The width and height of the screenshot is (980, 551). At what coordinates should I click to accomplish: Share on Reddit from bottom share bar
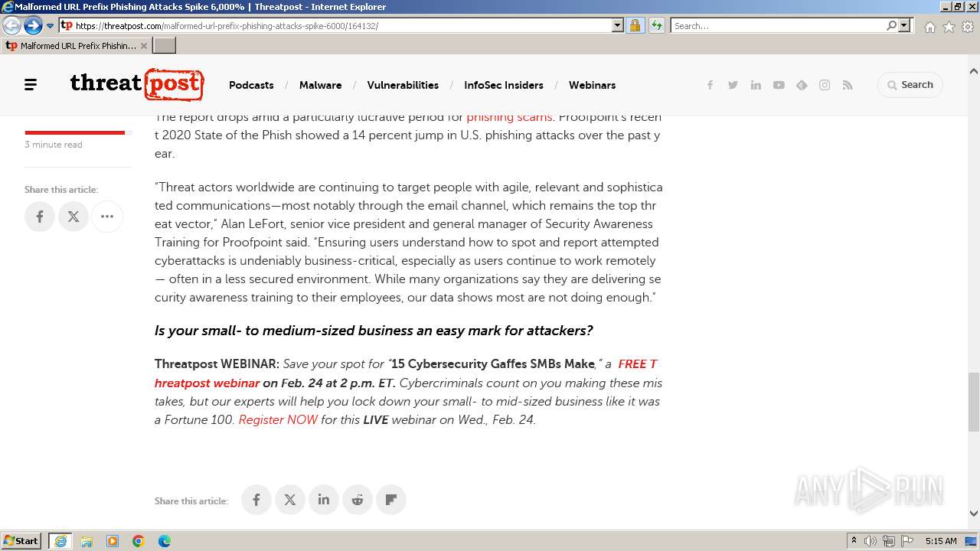tap(358, 500)
